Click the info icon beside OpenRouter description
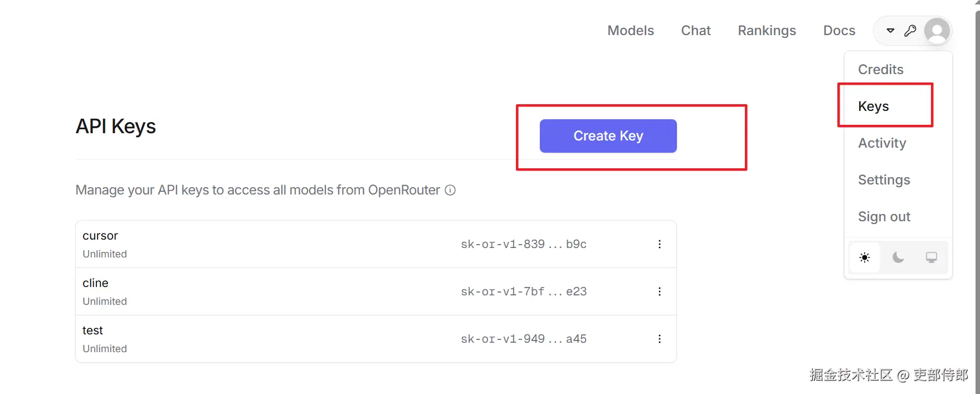Screen dimensions: 980x394 pos(450,190)
